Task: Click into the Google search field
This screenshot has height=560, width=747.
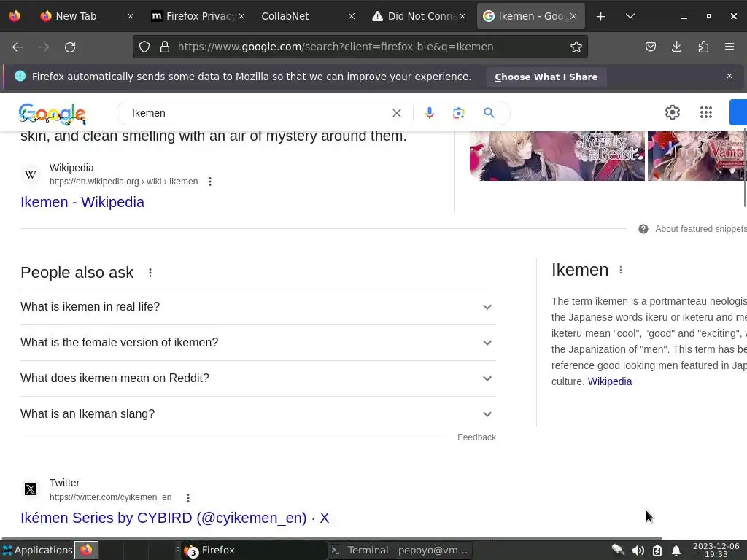Action: [x=258, y=113]
